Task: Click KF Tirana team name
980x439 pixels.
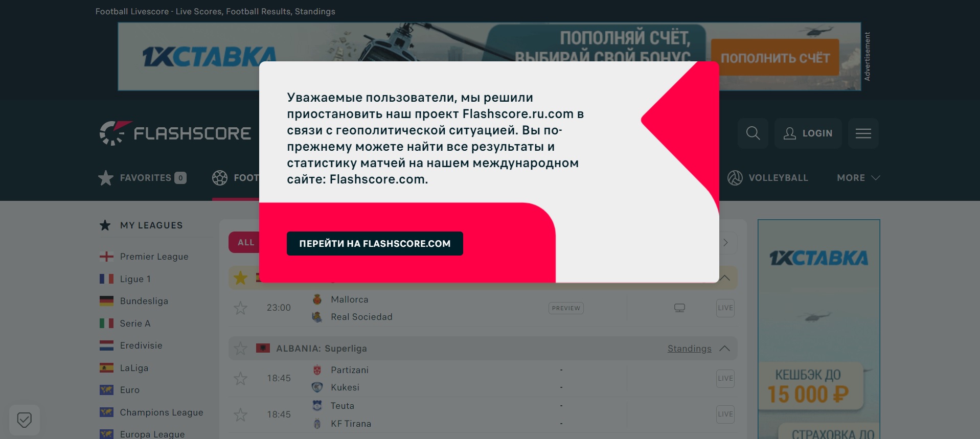Action: click(351, 424)
